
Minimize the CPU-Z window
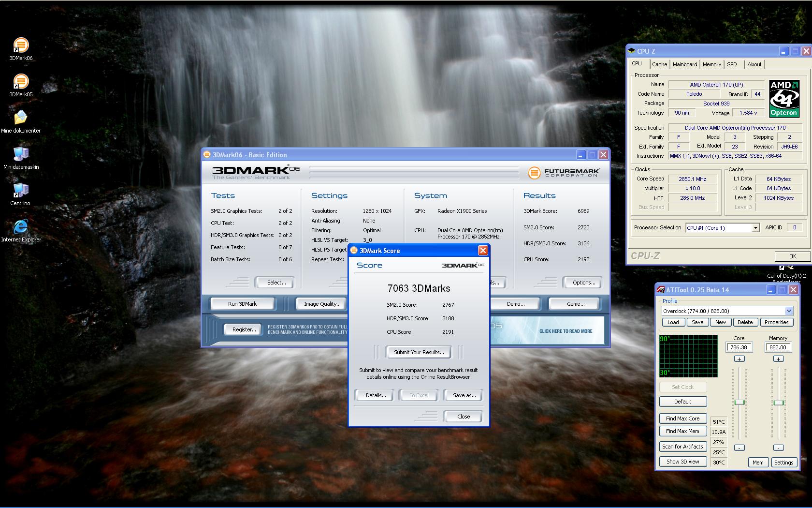click(x=783, y=51)
